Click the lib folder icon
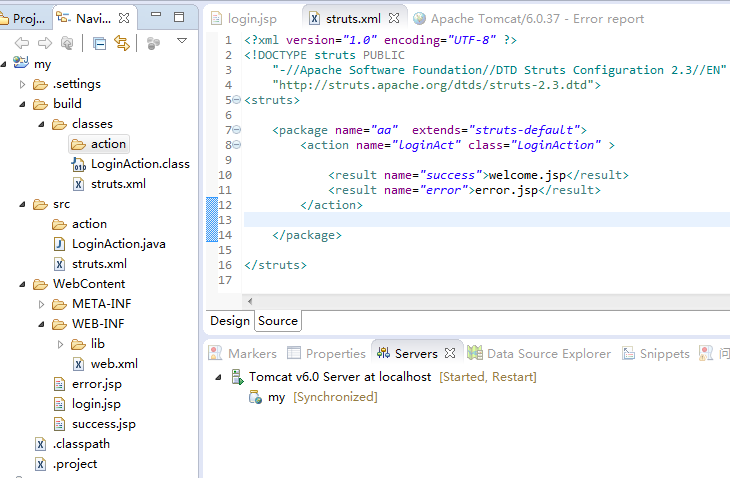Image resolution: width=730 pixels, height=478 pixels. coord(79,344)
